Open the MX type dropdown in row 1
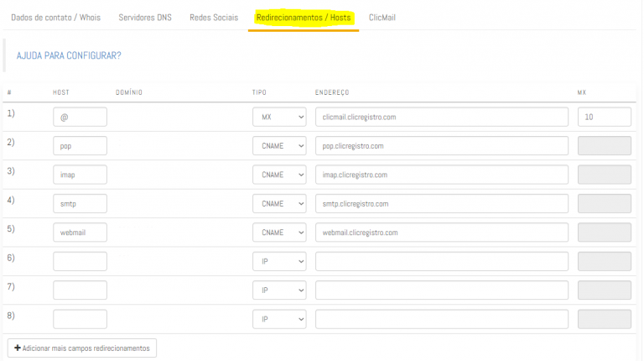 279,118
